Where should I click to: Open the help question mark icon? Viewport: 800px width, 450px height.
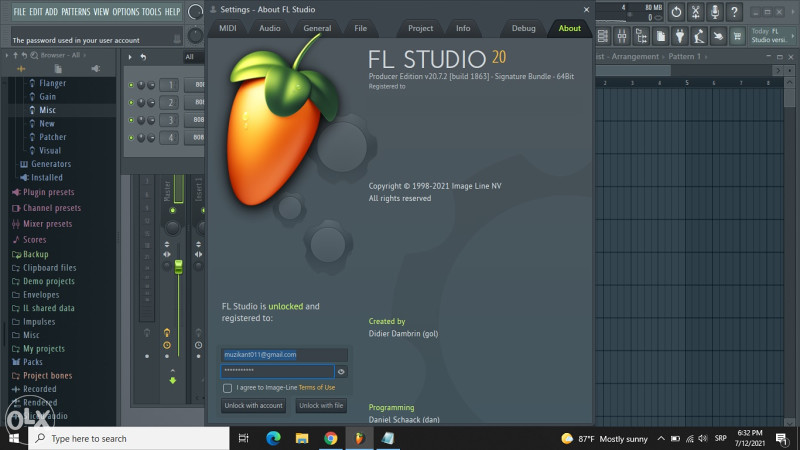[734, 12]
